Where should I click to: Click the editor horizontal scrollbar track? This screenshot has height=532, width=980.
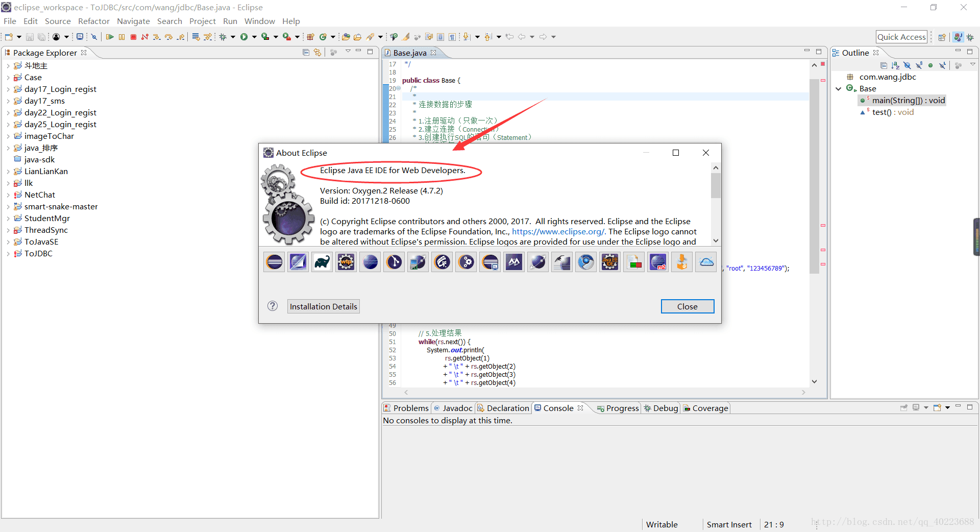coord(604,392)
